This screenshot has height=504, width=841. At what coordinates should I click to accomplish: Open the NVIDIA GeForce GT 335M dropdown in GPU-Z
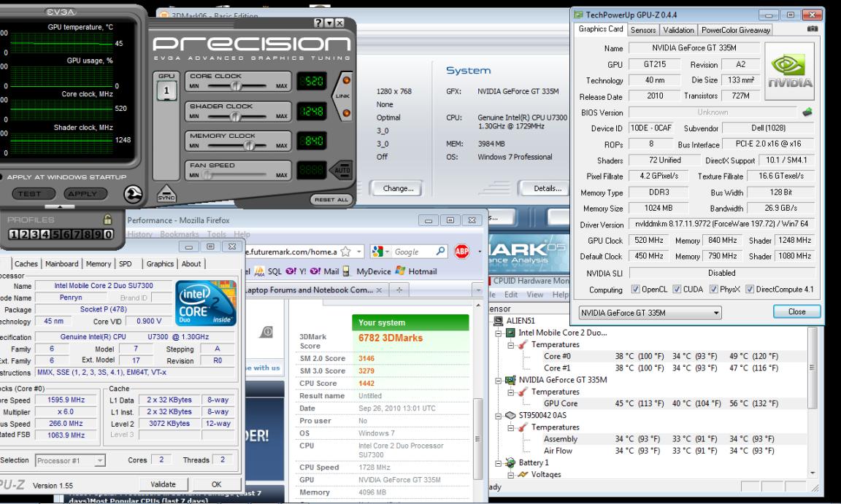coord(650,313)
